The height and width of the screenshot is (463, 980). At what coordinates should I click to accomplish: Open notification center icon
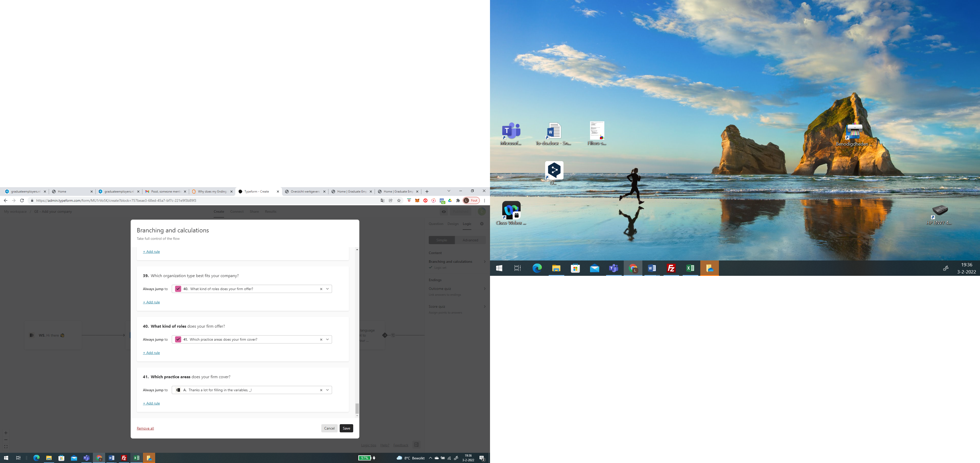point(482,458)
